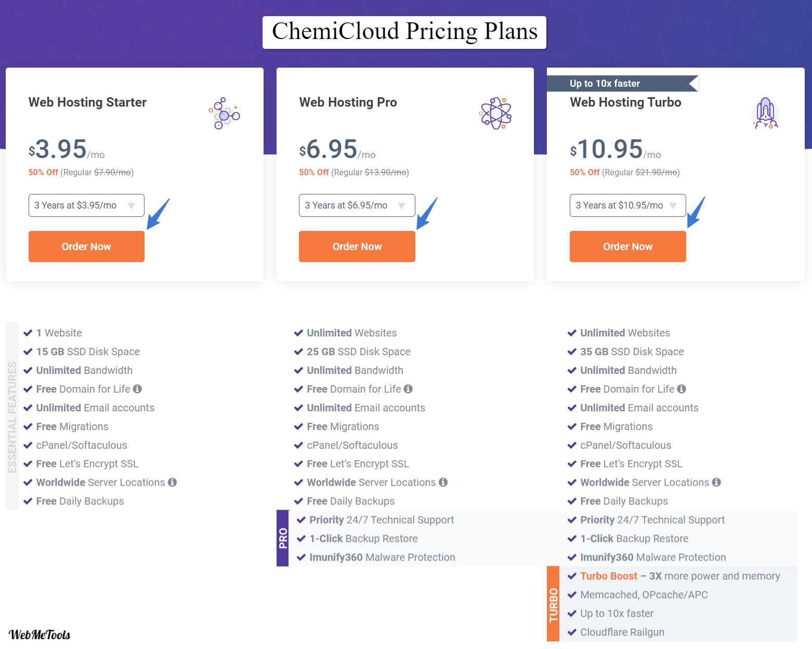Show info for Turbo Worldwide Server Locations
The height and width of the screenshot is (649, 812).
pos(716,482)
